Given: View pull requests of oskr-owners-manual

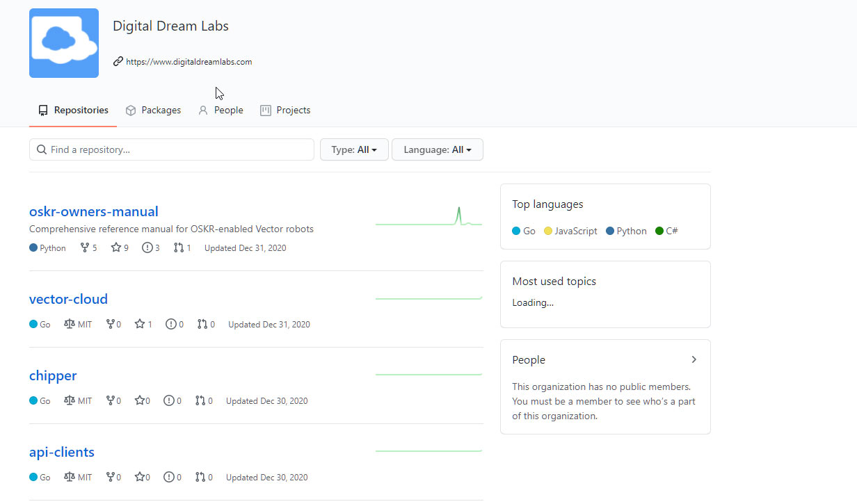Looking at the screenshot, I should tap(182, 247).
